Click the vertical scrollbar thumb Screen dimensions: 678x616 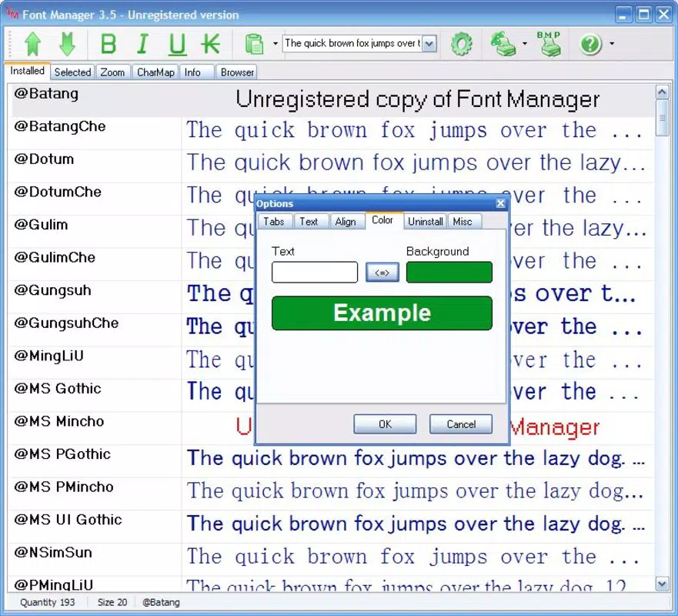click(662, 118)
